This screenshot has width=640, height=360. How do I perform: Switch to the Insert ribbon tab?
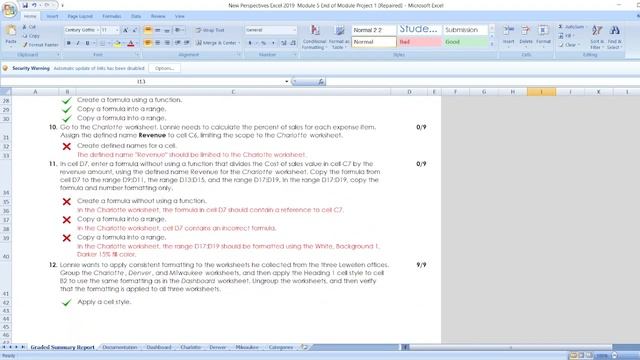tap(52, 16)
